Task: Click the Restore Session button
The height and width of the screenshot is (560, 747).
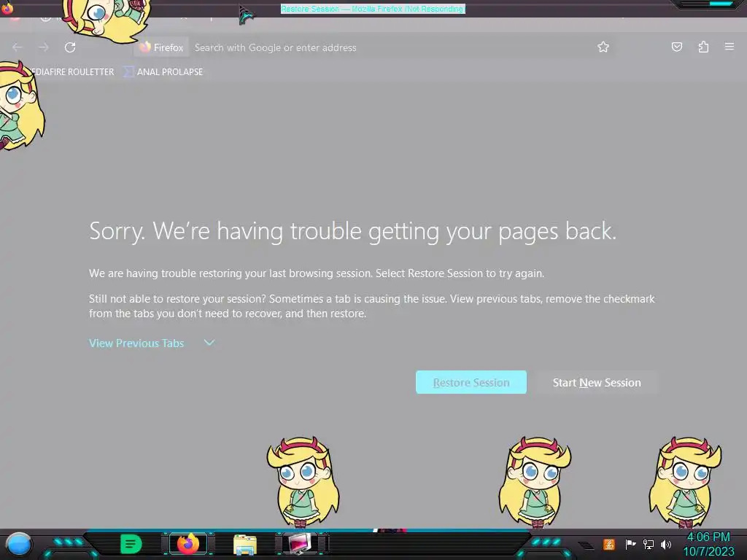Action: [471, 382]
